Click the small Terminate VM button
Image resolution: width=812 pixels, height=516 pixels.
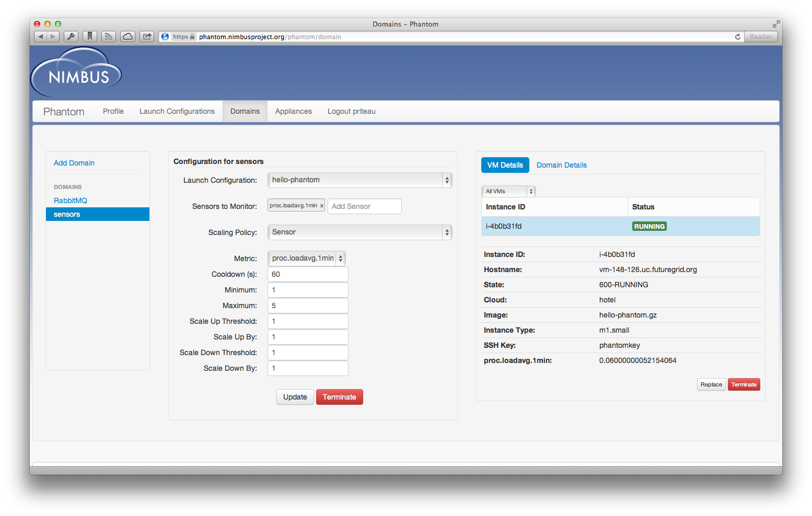(x=744, y=384)
